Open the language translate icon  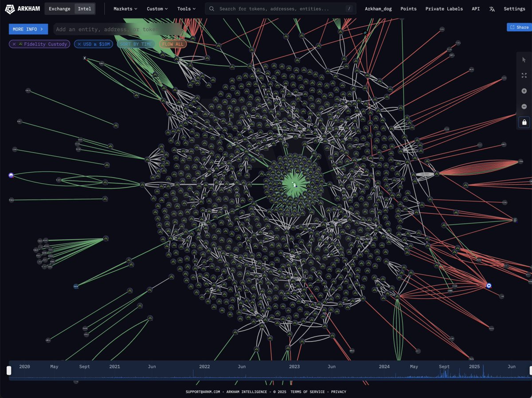492,9
